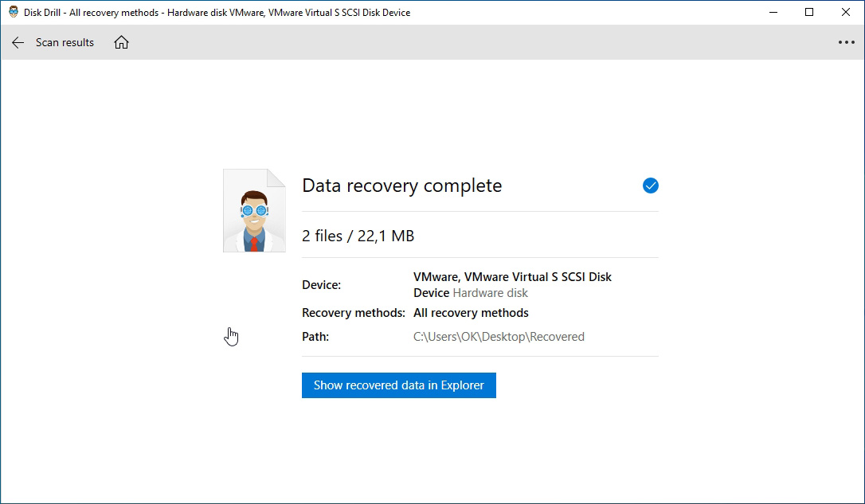Click the Scan results label
The image size is (865, 504).
click(65, 42)
